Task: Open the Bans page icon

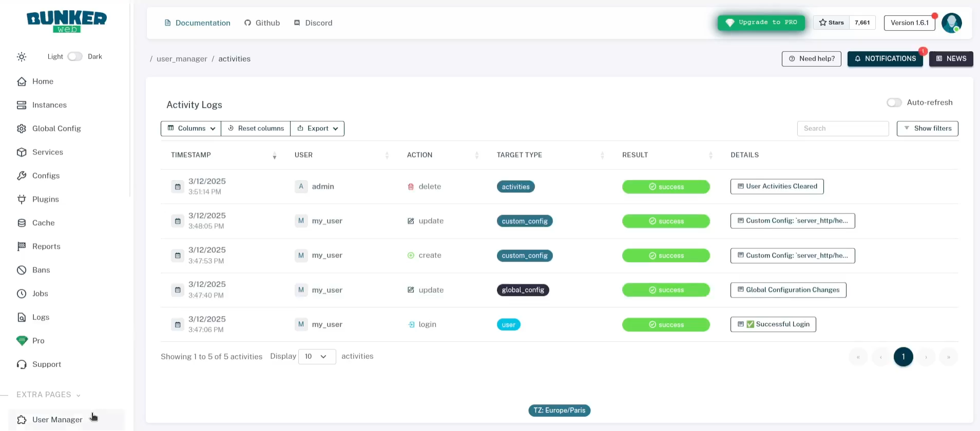Action: (22, 270)
